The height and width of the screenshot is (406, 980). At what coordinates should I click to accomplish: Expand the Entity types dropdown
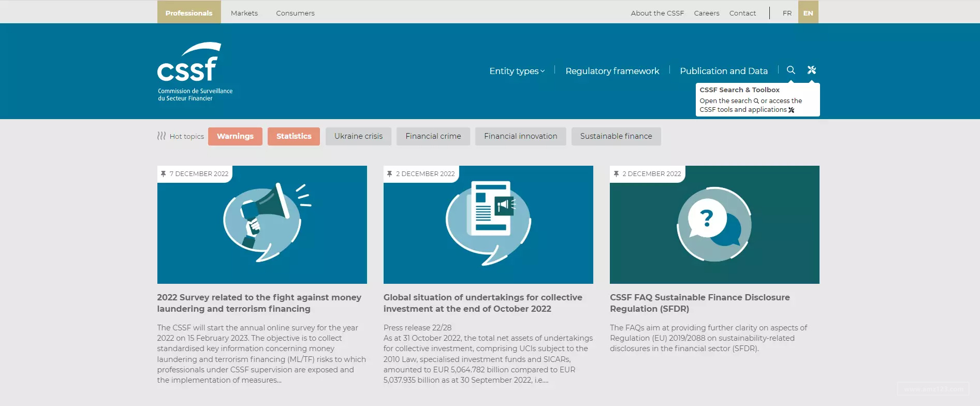click(x=517, y=71)
